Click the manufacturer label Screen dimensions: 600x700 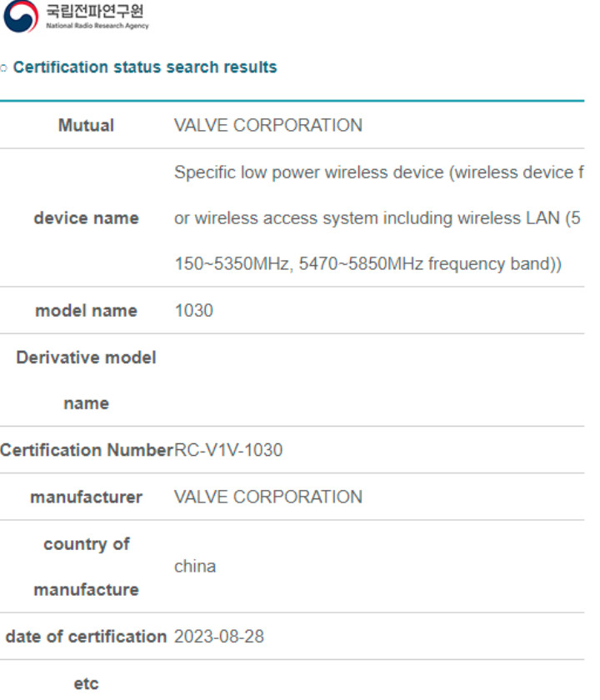coord(86,497)
